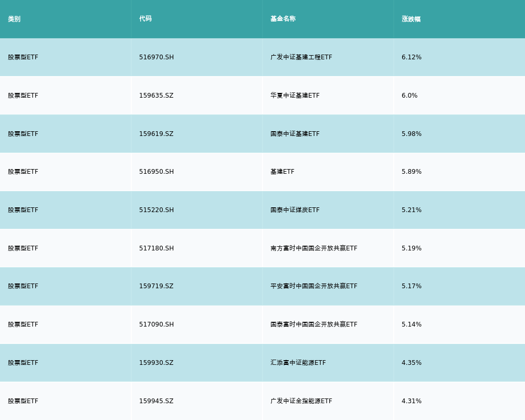525x420 pixels.
Task: Select fund name 华夏中证基建ETF
Action: click(x=295, y=96)
